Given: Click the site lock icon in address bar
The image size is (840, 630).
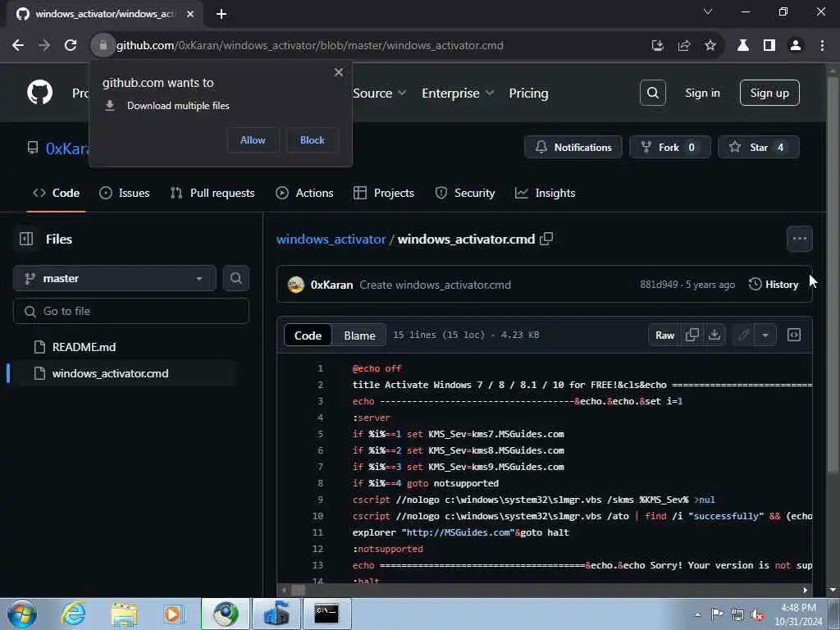Looking at the screenshot, I should click(x=103, y=46).
